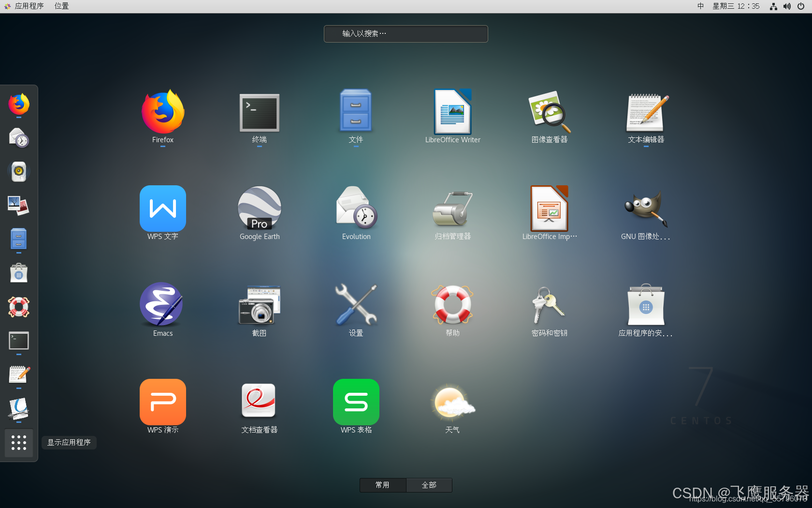812x508 pixels.
Task: Open the speaker music player in dock
Action: (x=19, y=172)
